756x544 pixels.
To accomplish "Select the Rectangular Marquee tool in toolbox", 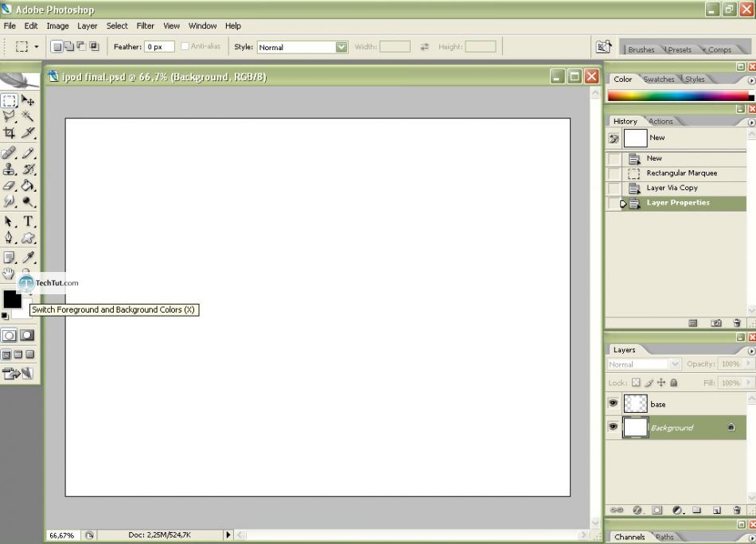I will coord(10,101).
